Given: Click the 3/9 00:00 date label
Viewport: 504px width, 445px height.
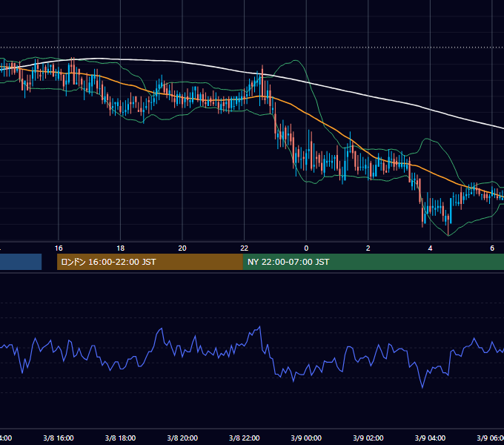Looking at the screenshot, I should [x=306, y=438].
